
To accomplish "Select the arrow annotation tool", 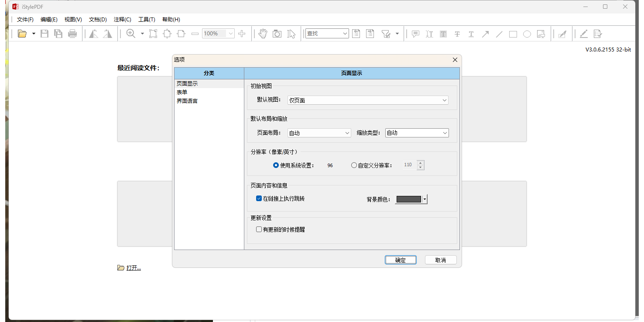I will pyautogui.click(x=485, y=34).
